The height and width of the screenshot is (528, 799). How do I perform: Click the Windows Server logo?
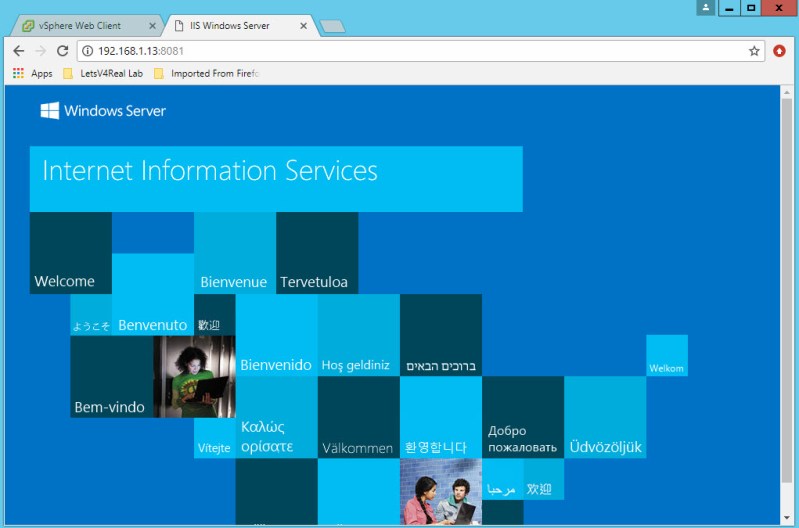[103, 111]
